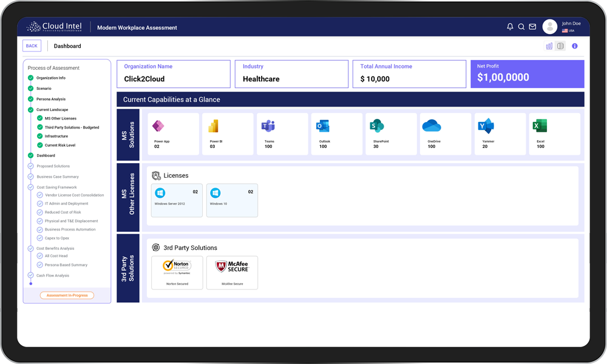607x364 pixels.
Task: Click the notification bell icon
Action: tap(510, 27)
